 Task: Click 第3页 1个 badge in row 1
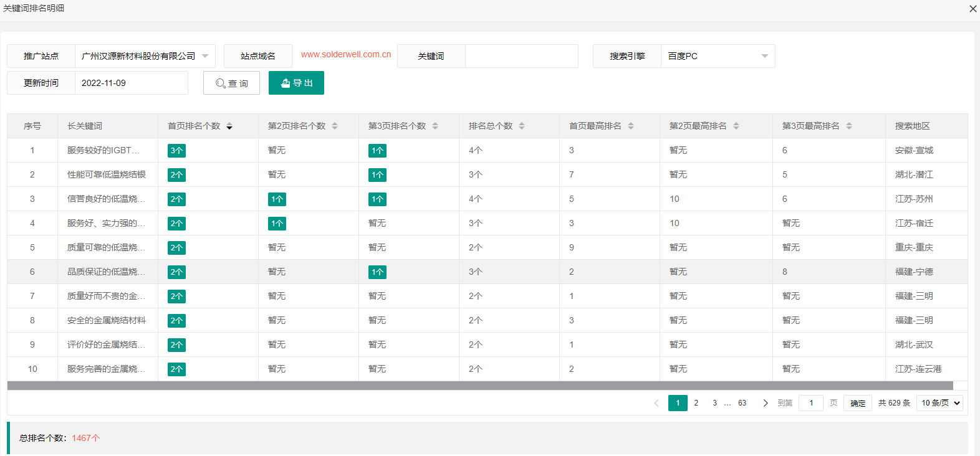point(377,151)
